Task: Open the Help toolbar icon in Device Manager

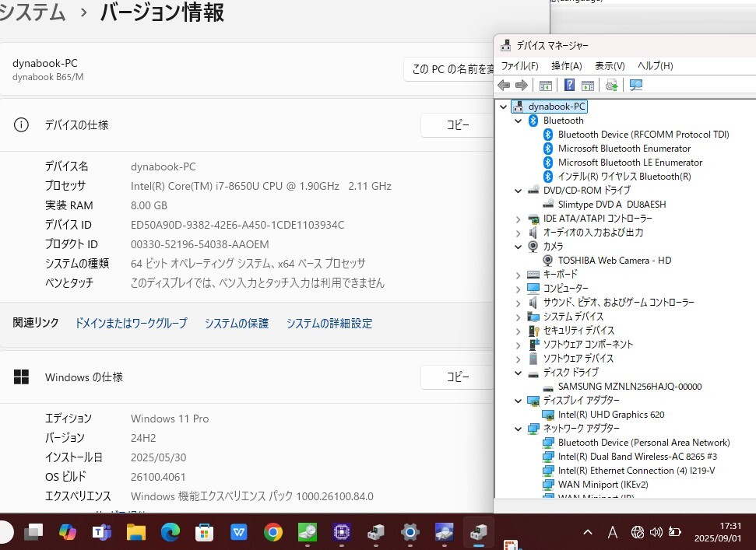Action: click(570, 85)
